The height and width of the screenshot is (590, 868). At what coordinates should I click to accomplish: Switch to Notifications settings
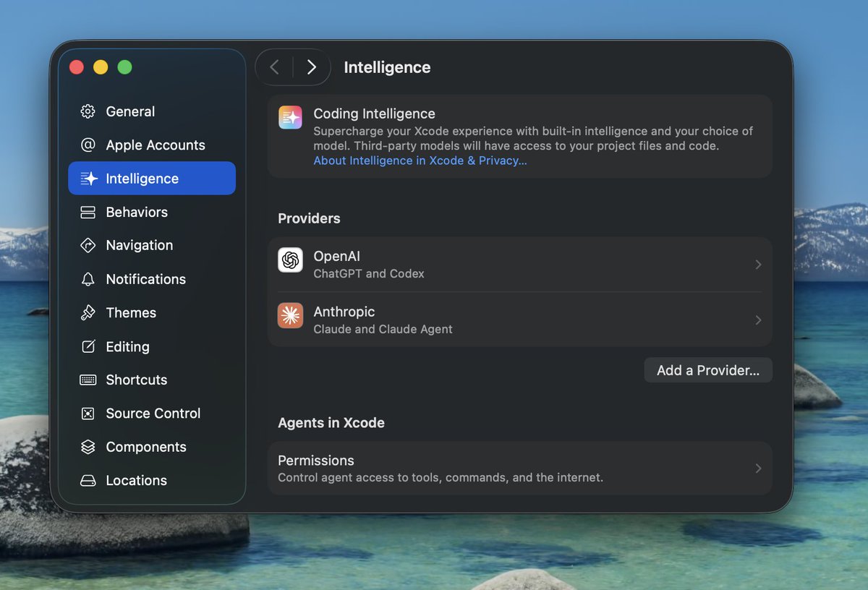click(x=152, y=279)
